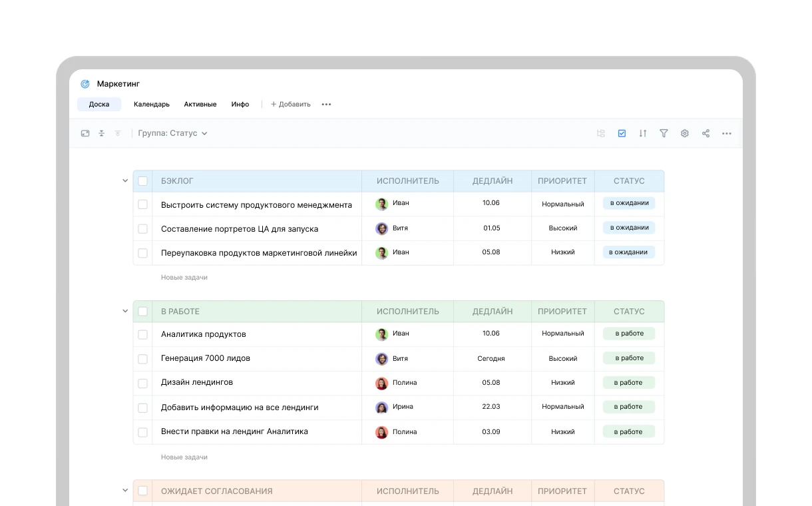This screenshot has height=506, width=812.
Task: Collapse the В РАБОТЕ group
Action: point(125,311)
